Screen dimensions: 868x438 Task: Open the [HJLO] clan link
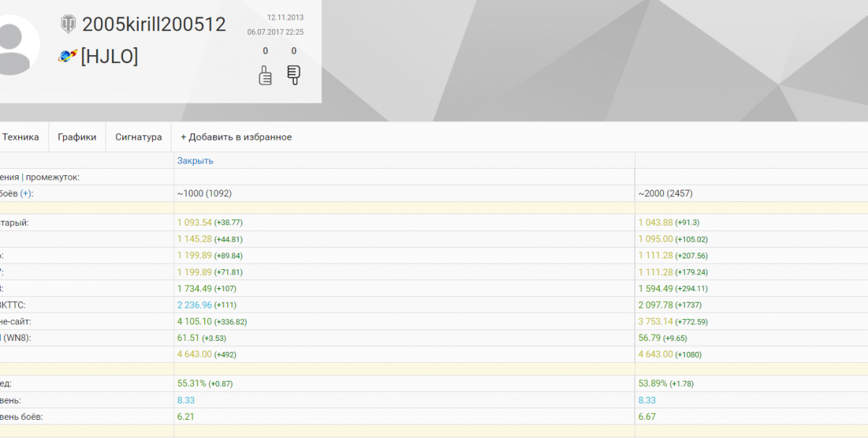pyautogui.click(x=109, y=56)
